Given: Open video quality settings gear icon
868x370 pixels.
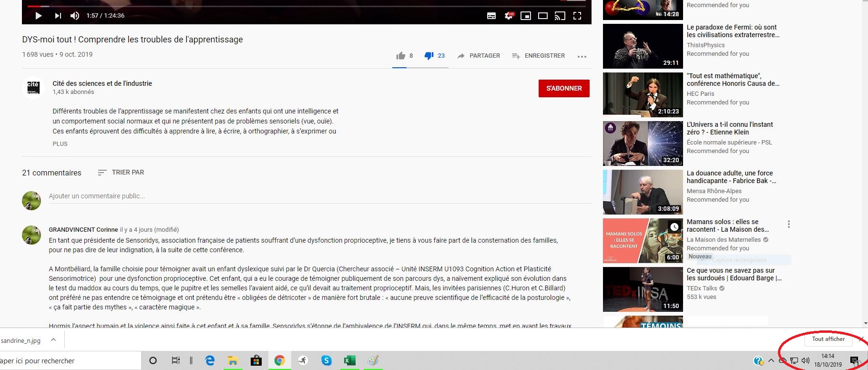Looking at the screenshot, I should (x=509, y=16).
